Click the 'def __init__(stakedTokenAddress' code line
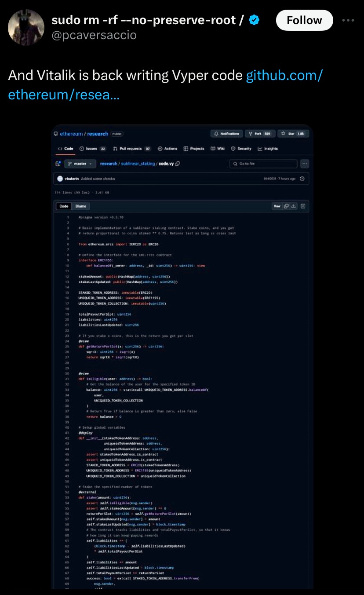Screen dimensions: 364x595 (x=118, y=438)
